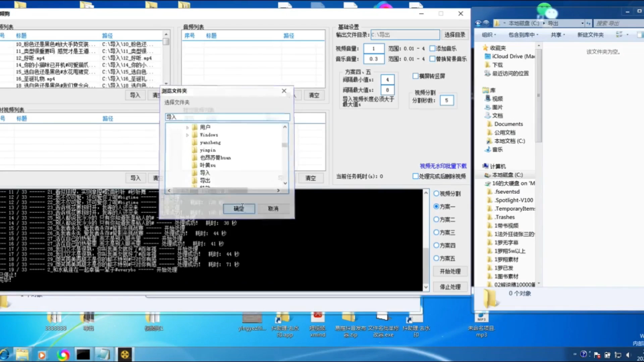Screen dimensions: 644x362
Task: Open File Explorer from taskbar
Action: 22,355
